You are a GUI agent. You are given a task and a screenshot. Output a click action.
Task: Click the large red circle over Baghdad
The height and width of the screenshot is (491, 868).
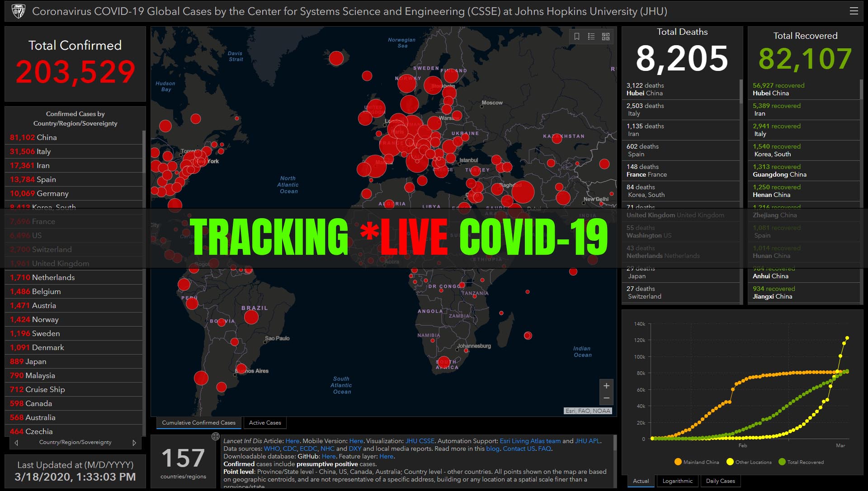coord(523,192)
